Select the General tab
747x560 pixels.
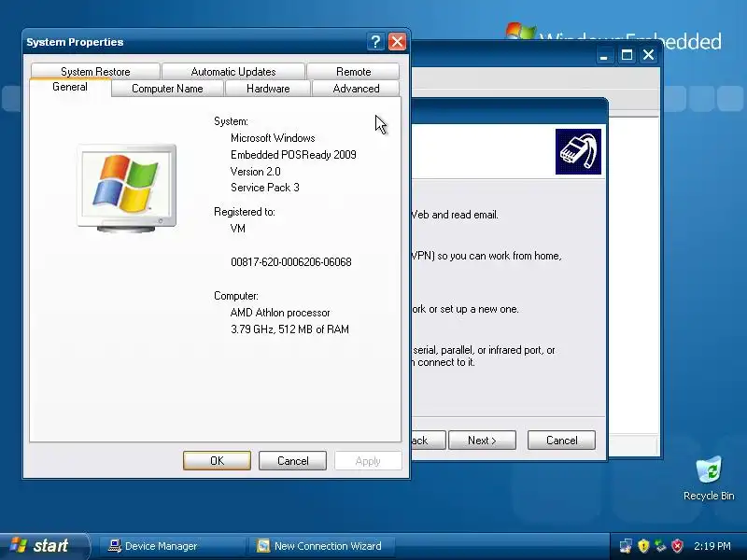click(x=70, y=87)
